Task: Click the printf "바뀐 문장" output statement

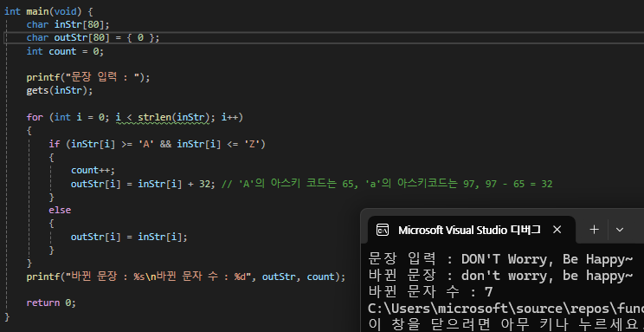Action: click(x=186, y=277)
